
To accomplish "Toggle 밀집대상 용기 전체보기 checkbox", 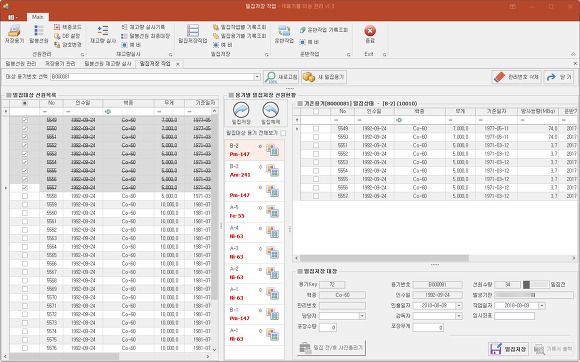I will [283, 133].
